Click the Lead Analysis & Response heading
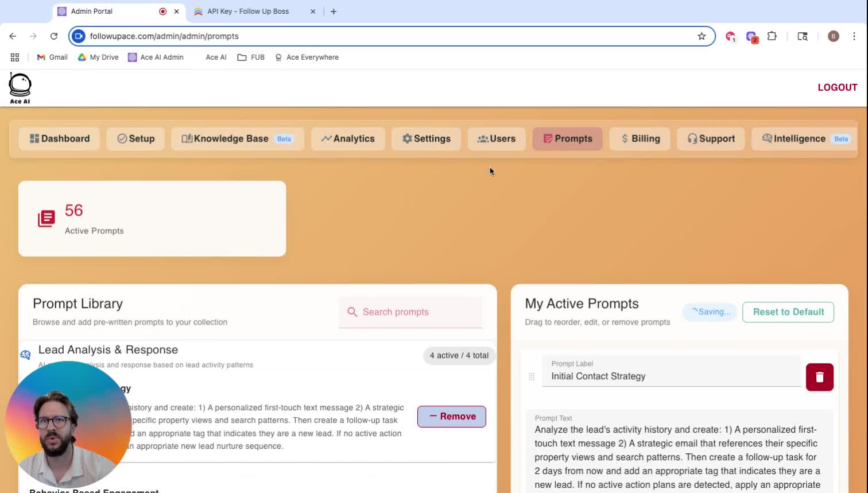Viewport: 868px width, 493px height. click(x=108, y=350)
